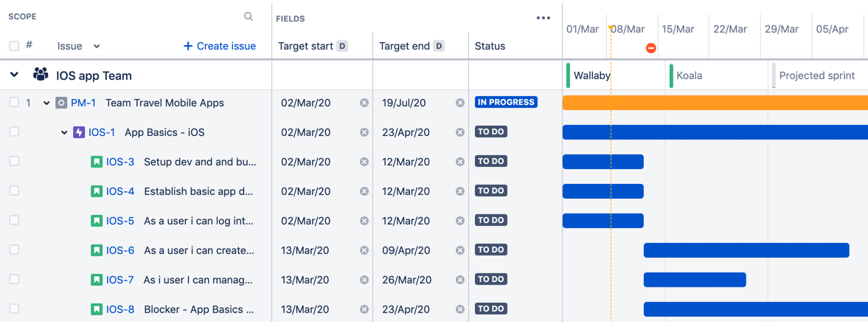Open the IOS-3 issue link
Screen dimensions: 868x322
point(120,162)
